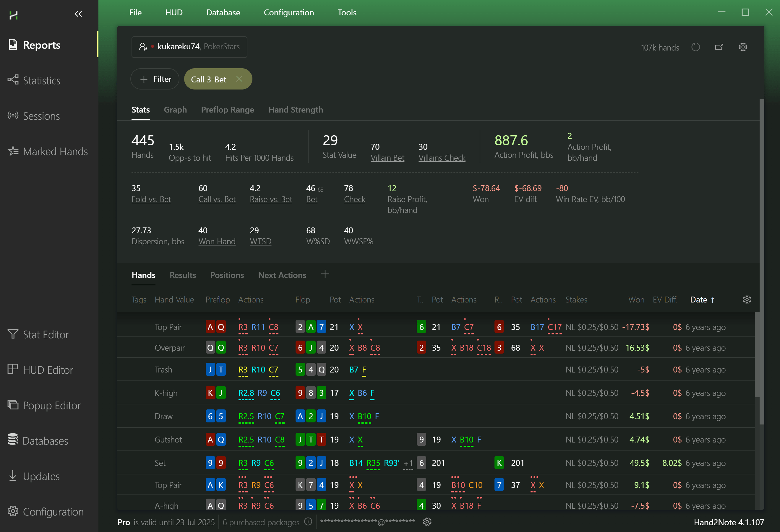This screenshot has height=532, width=780.
Task: Open the Database menu
Action: point(223,12)
